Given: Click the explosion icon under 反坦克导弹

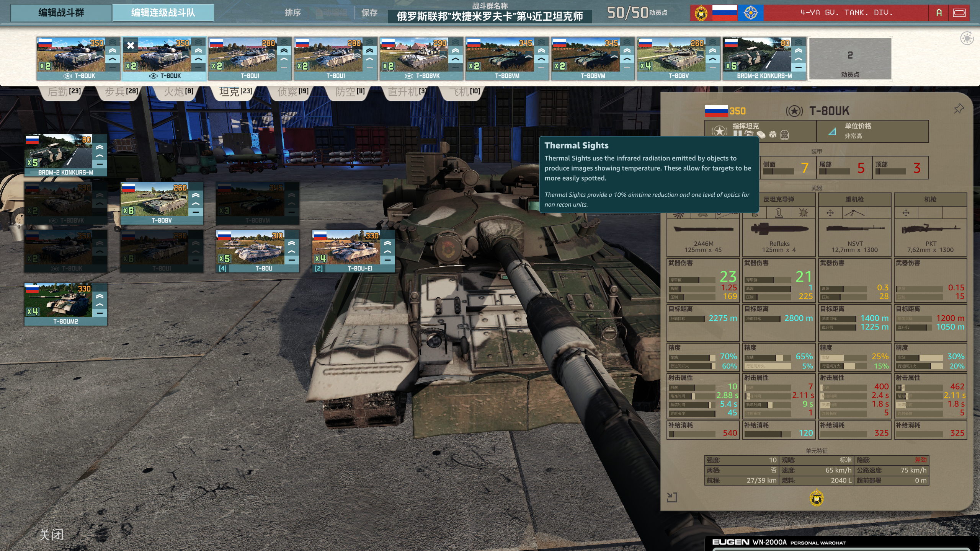Looking at the screenshot, I should point(803,212).
